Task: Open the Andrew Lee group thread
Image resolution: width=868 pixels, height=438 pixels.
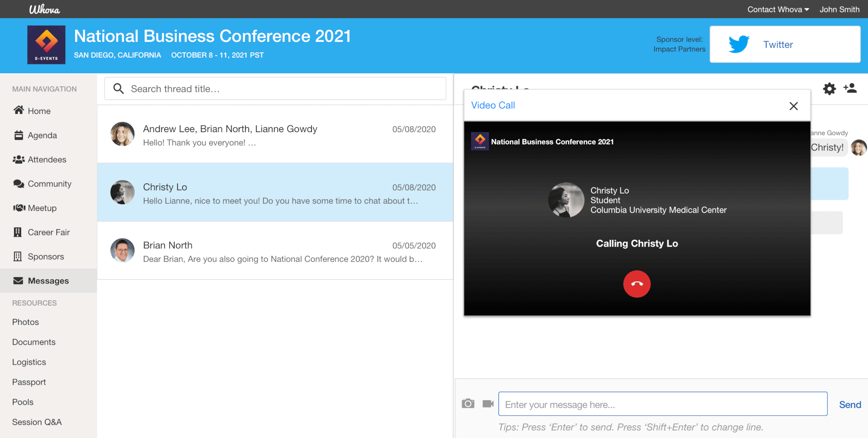Action: coord(275,135)
